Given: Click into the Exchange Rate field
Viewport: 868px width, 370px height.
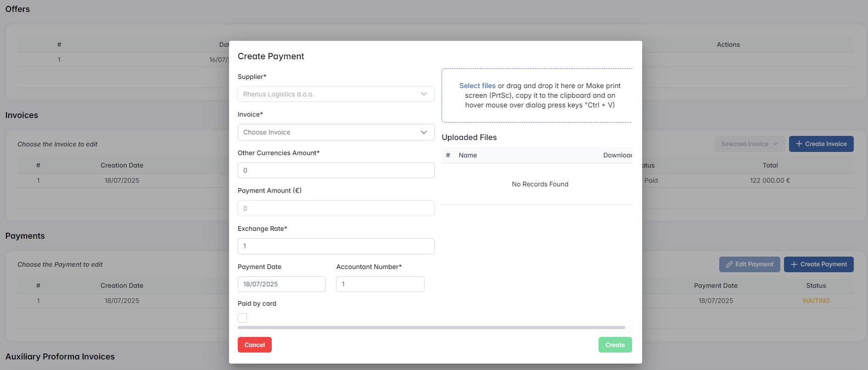Looking at the screenshot, I should 336,246.
